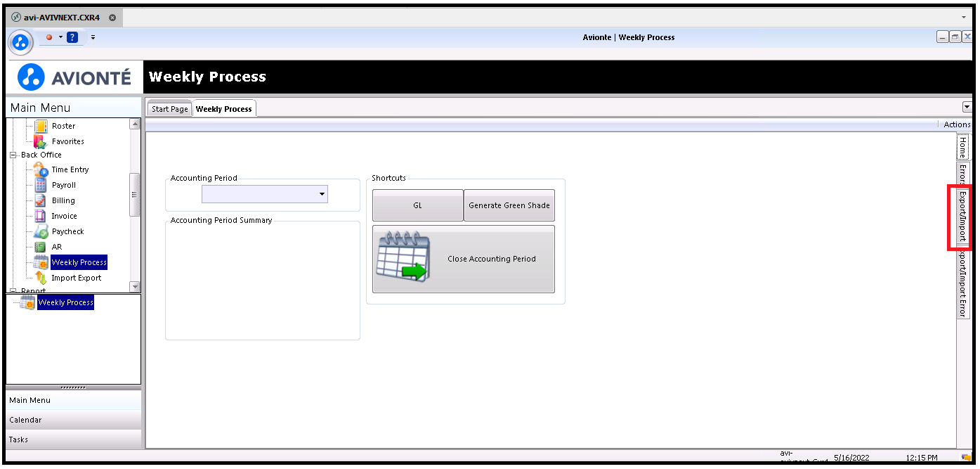The height and width of the screenshot is (469, 980).
Task: Click the status bar icon beside the time
Action: [966, 458]
